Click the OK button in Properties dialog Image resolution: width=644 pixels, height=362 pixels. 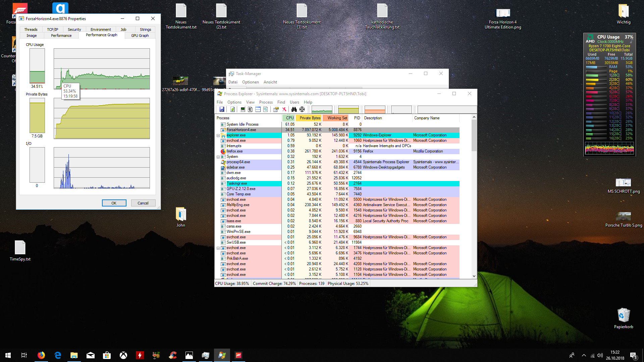coord(114,203)
